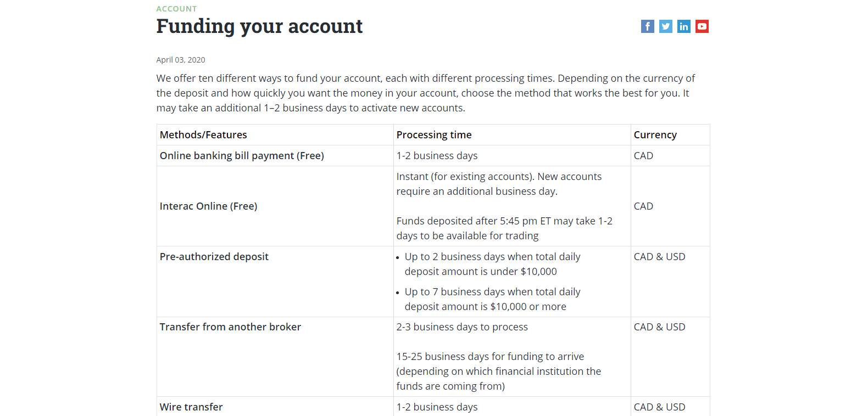868x416 pixels.
Task: Click the Online banking bill payment row
Action: 241,155
